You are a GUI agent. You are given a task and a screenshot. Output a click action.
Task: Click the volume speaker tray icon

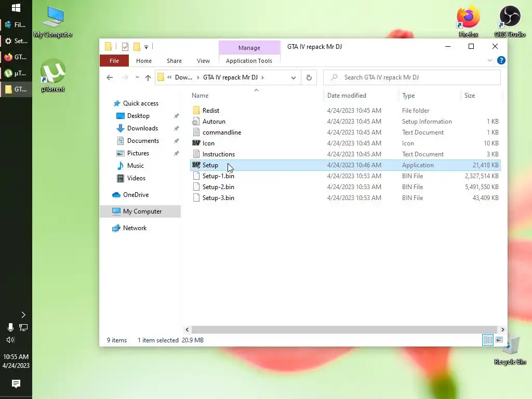[x=10, y=340]
